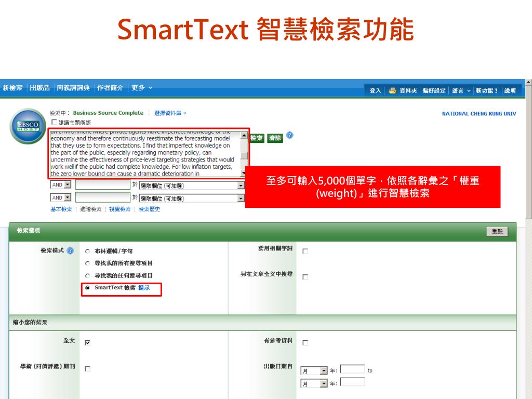Open the search help question-mark icon
Viewport: 532px width, 399px height.
[x=289, y=135]
